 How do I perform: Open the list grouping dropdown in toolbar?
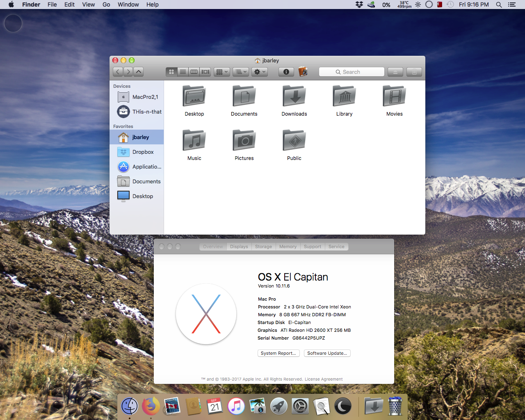[241, 72]
